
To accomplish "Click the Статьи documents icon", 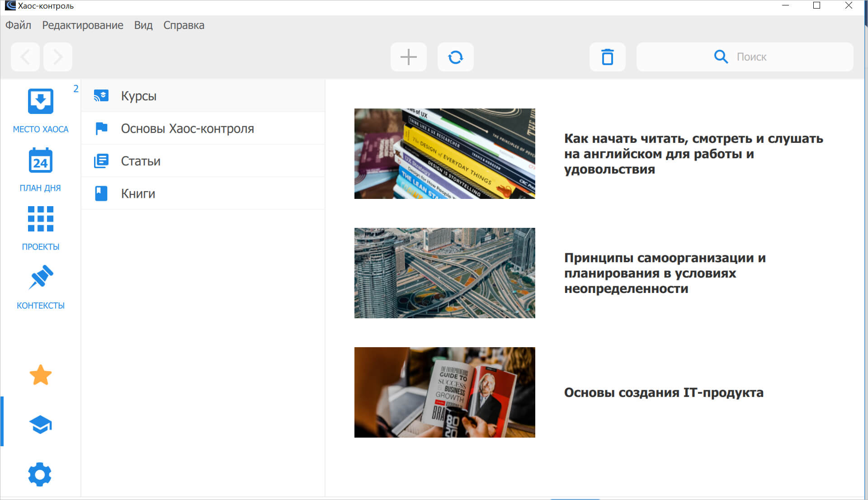I will tap(101, 161).
